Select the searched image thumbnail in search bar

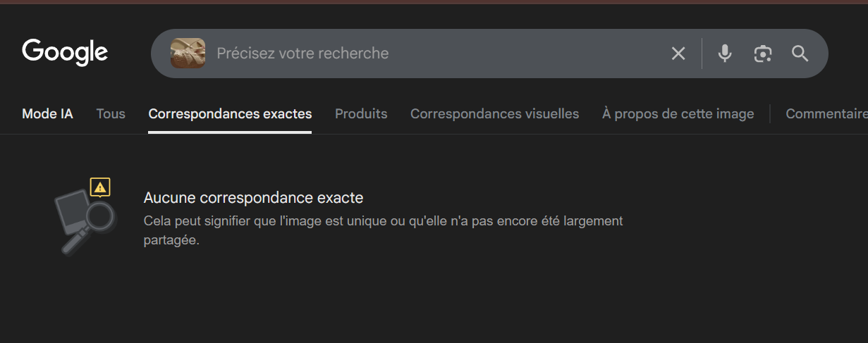coord(188,54)
